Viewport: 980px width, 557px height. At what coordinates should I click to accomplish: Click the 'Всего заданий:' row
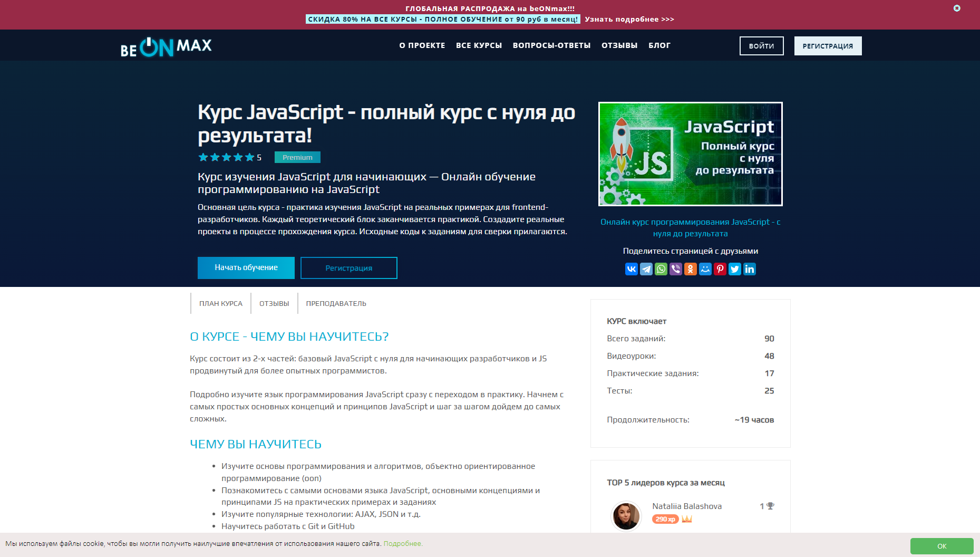(x=691, y=339)
